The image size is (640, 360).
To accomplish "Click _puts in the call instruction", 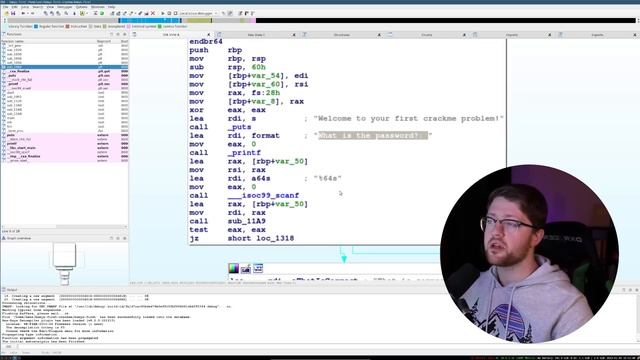I will tap(239, 127).
